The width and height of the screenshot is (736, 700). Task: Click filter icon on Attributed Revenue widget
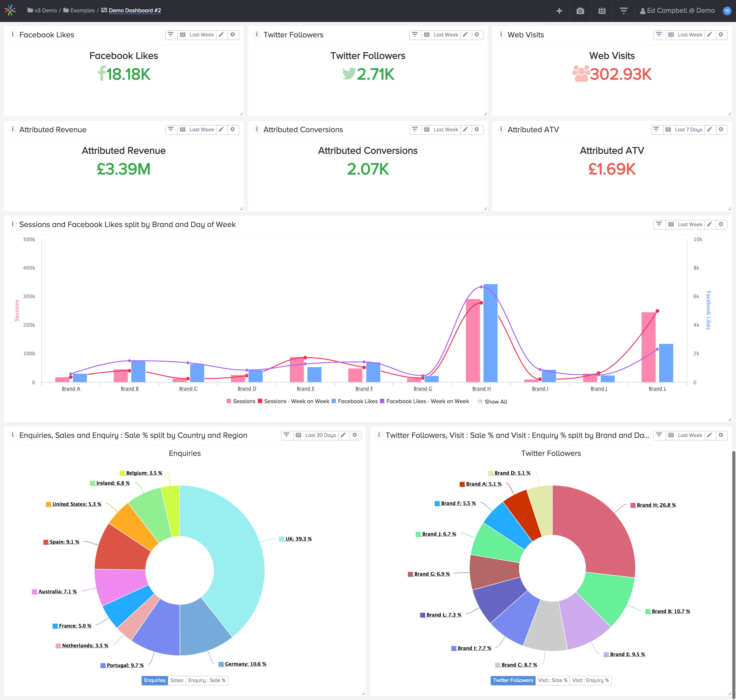(170, 130)
